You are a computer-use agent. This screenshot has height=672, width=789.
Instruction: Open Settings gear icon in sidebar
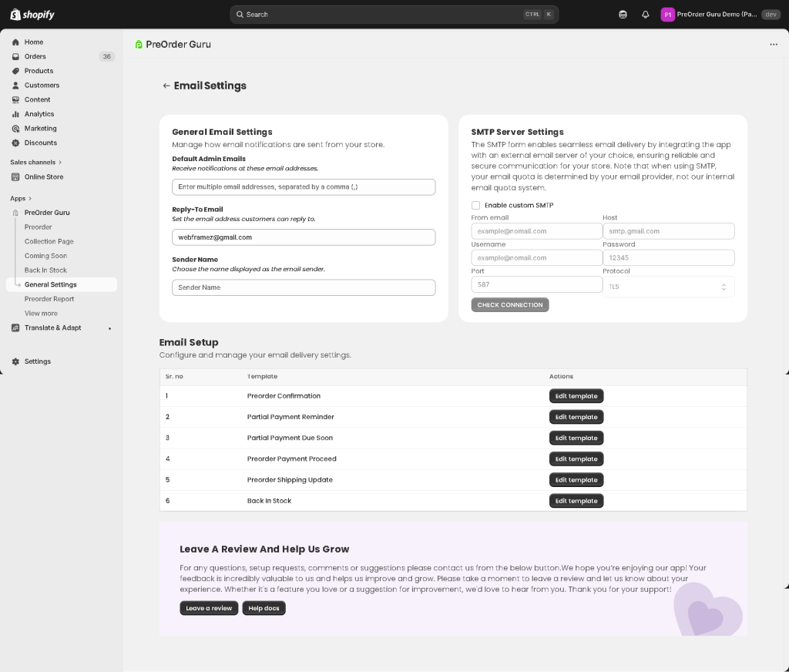15,361
